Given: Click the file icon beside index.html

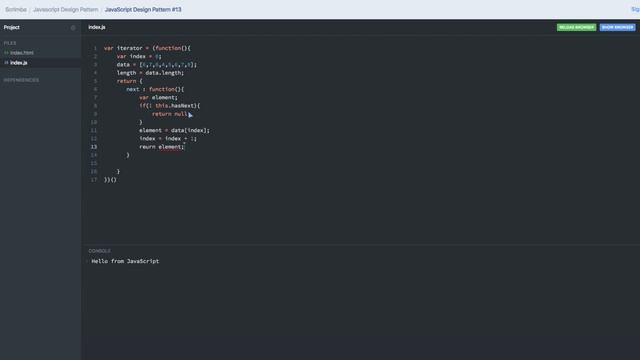Looking at the screenshot, I should 6,53.
